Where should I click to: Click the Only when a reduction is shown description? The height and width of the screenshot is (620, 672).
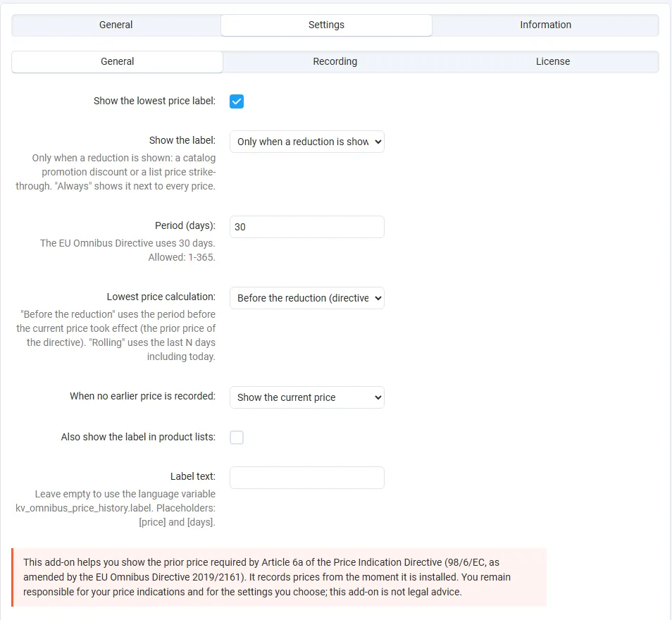pos(116,172)
